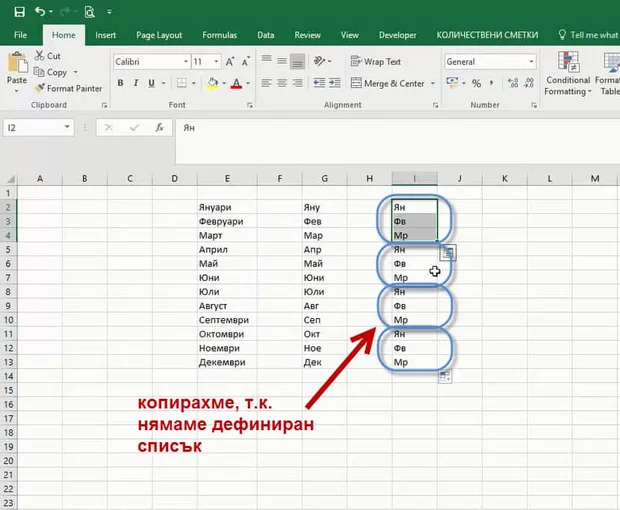The width and height of the screenshot is (620, 510).
Task: Click the Insert Function fx icon
Action: (159, 128)
